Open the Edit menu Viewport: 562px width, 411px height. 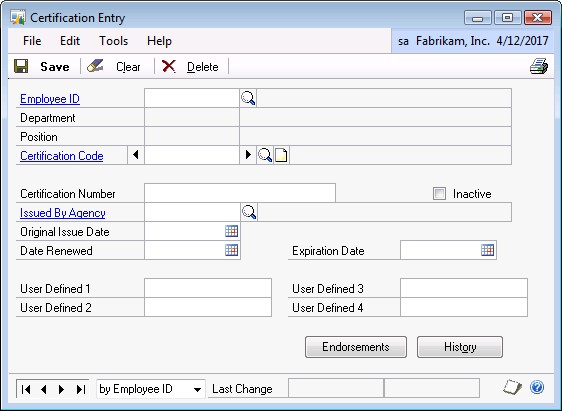tap(70, 41)
